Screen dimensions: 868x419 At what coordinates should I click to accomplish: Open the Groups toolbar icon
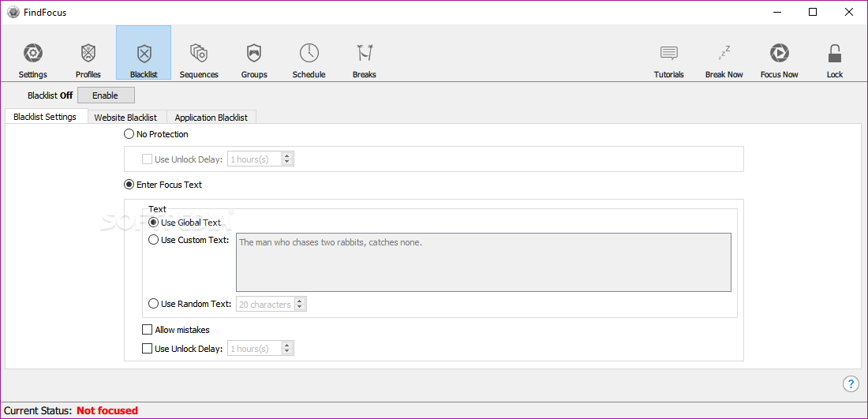(x=254, y=53)
